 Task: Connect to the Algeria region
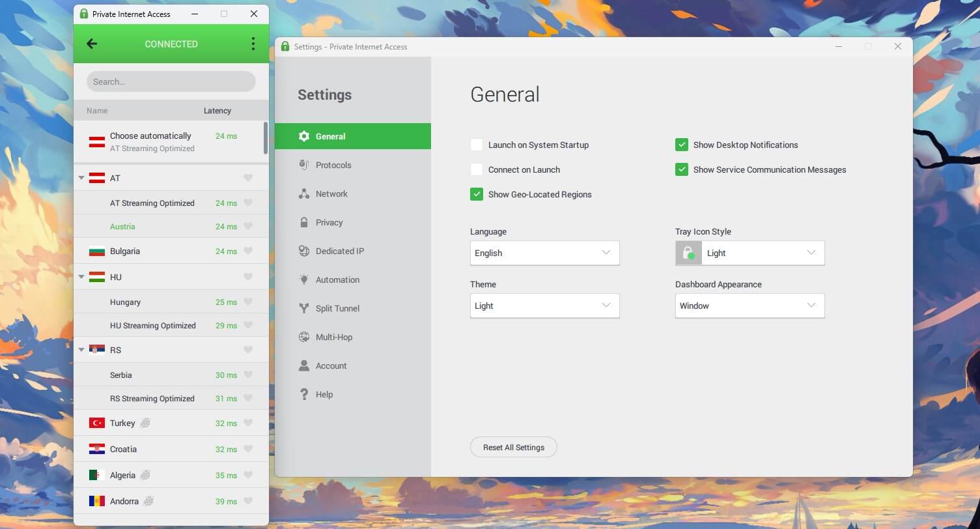click(x=171, y=475)
